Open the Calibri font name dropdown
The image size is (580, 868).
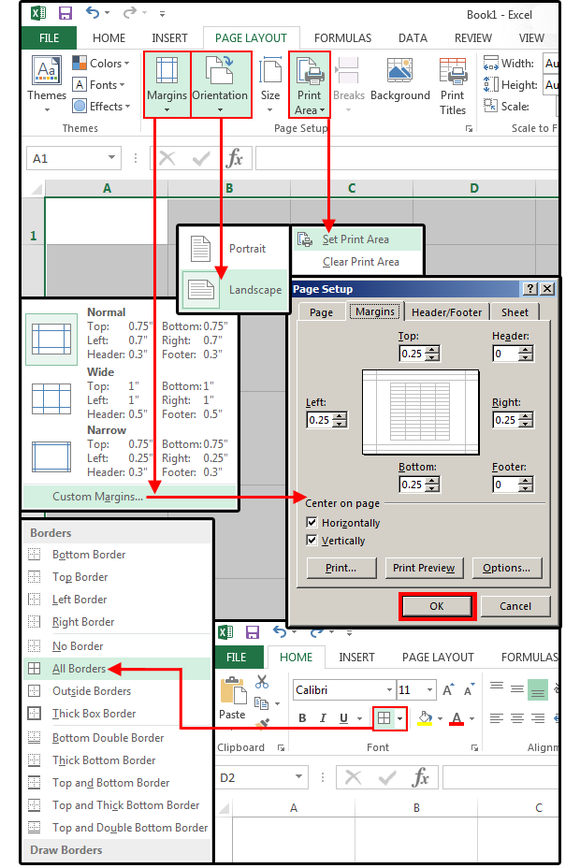pos(390,690)
